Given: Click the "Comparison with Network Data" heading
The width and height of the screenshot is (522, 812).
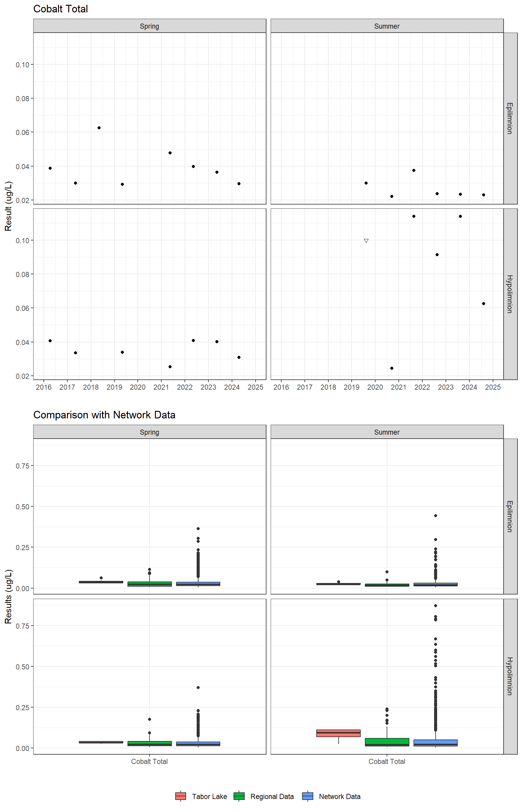Looking at the screenshot, I should [x=104, y=415].
